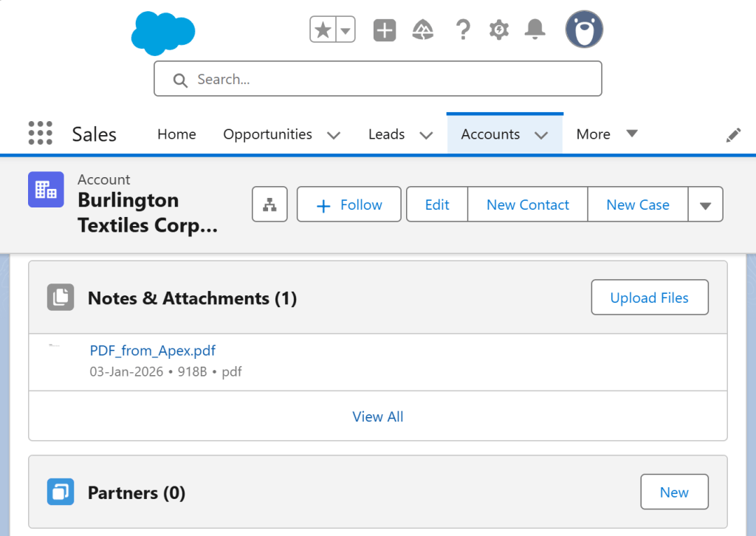
Task: Add this page to favorites star
Action: [x=323, y=30]
